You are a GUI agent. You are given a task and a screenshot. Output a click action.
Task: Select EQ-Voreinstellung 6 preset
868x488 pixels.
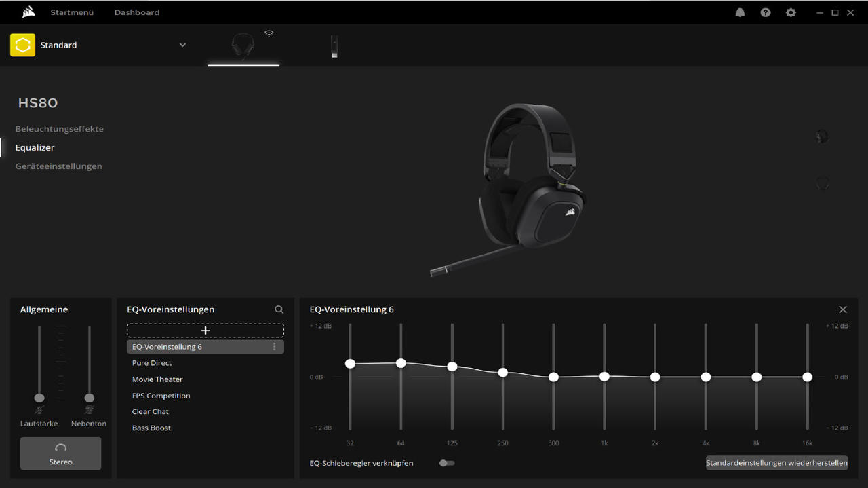pyautogui.click(x=205, y=347)
